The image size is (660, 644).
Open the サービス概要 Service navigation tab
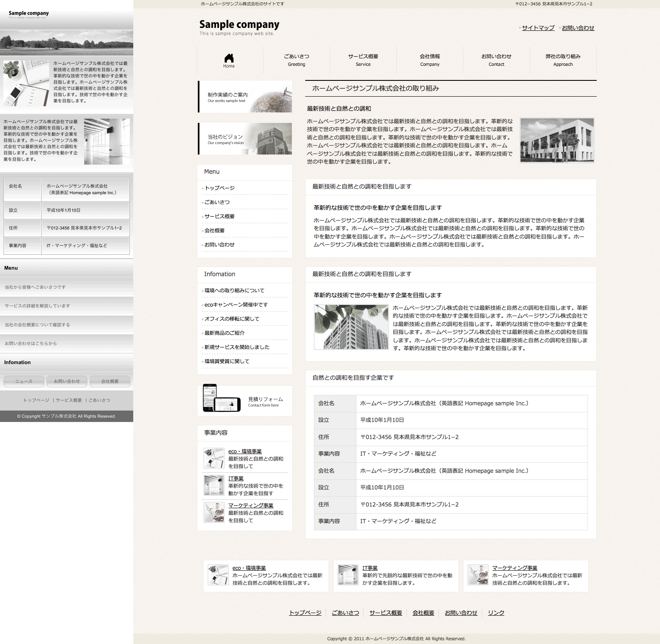point(363,60)
